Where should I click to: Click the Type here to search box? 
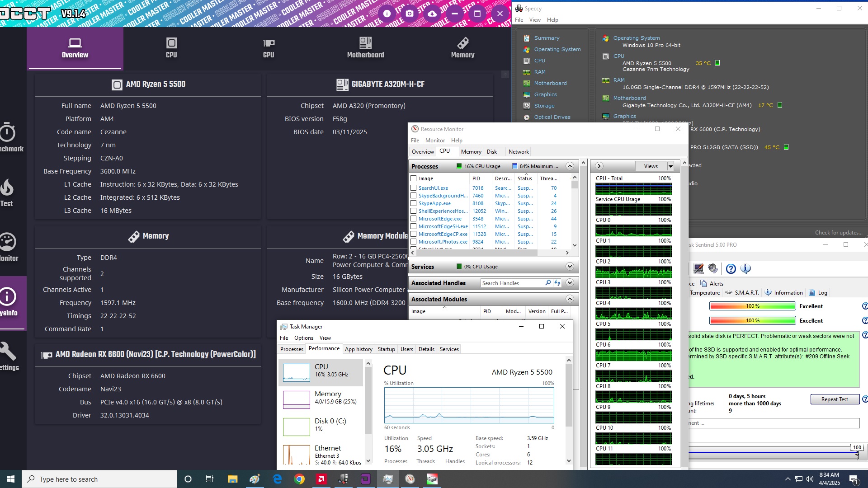click(x=99, y=479)
